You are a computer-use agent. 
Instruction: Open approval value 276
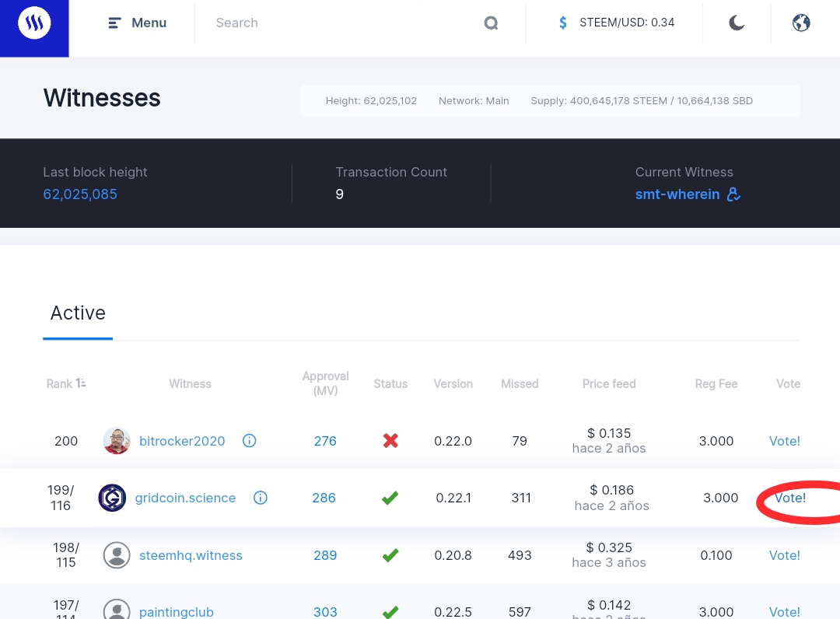(325, 441)
